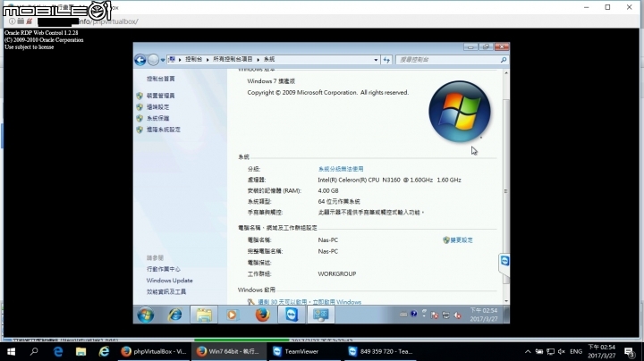The image size is (644, 361).
Task: Click shield icon beside 裝置管理員
Action: click(140, 96)
